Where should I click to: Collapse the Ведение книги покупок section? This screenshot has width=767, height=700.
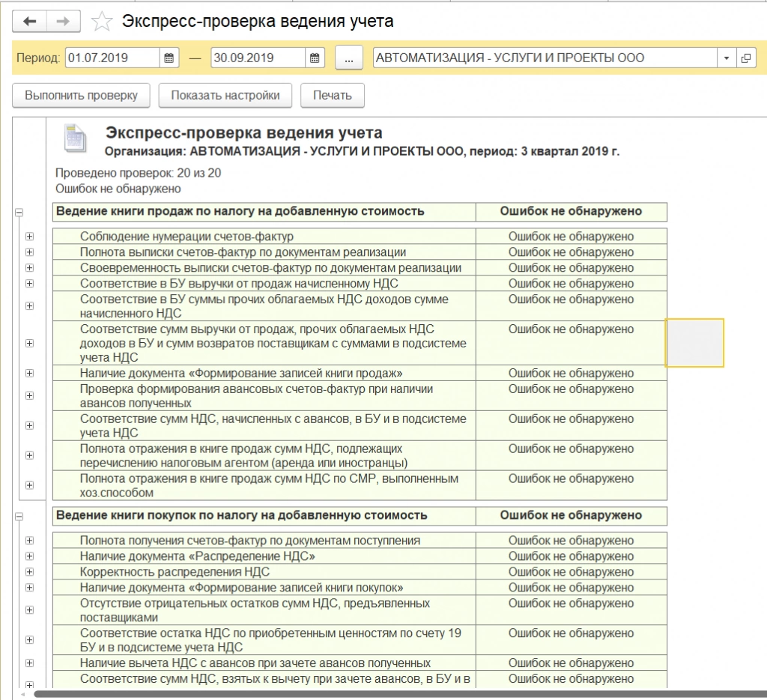point(19,517)
